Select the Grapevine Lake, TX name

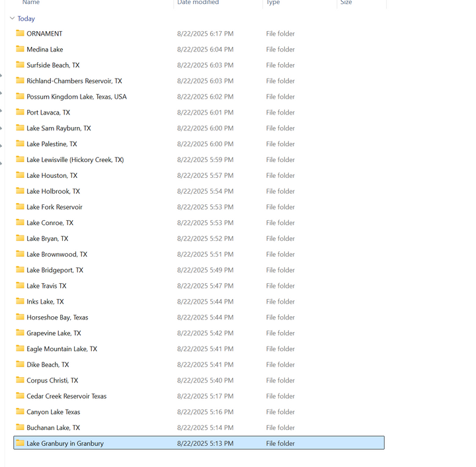point(54,333)
